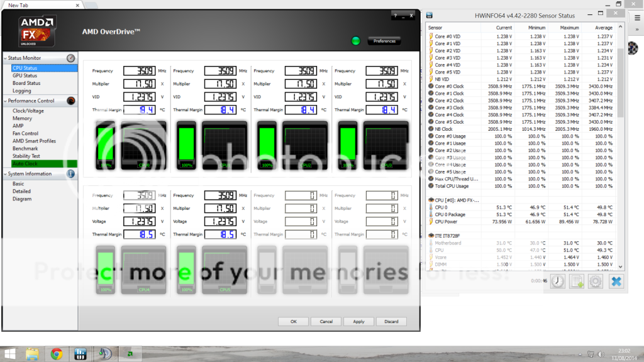Open the Logging page
644x362 pixels.
22,90
